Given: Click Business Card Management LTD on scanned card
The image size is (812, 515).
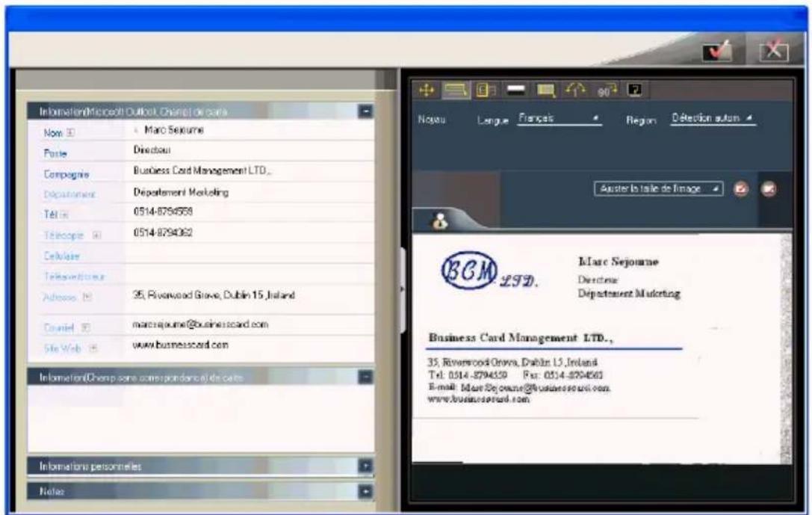Looking at the screenshot, I should click(520, 339).
